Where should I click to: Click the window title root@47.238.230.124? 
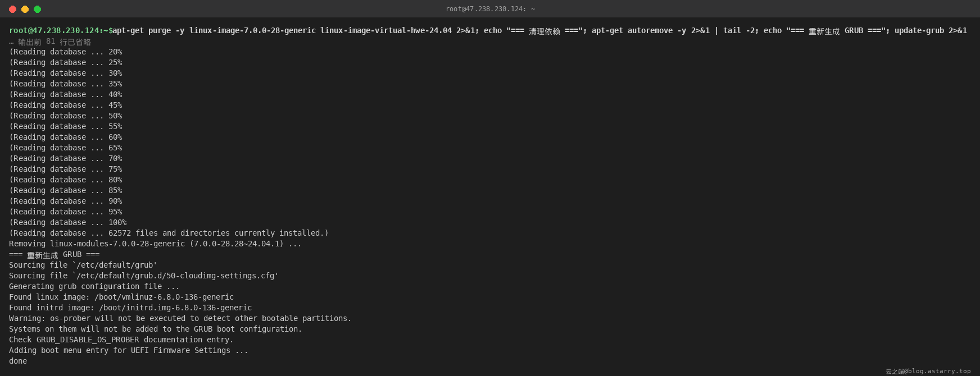(490, 9)
